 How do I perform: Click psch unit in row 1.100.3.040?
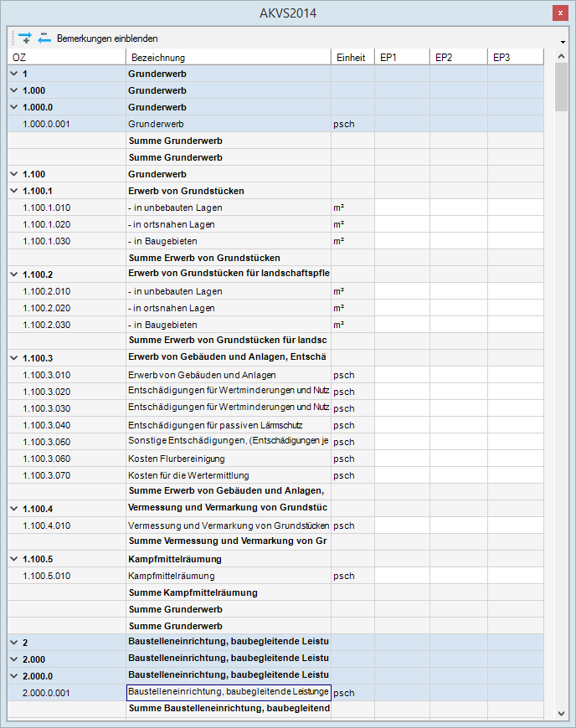pos(344,425)
